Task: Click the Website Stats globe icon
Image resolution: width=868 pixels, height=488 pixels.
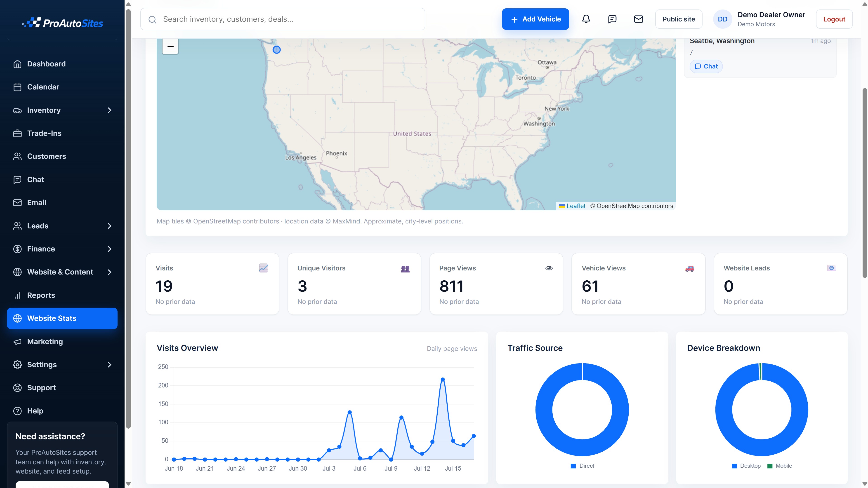Action: 17,318
